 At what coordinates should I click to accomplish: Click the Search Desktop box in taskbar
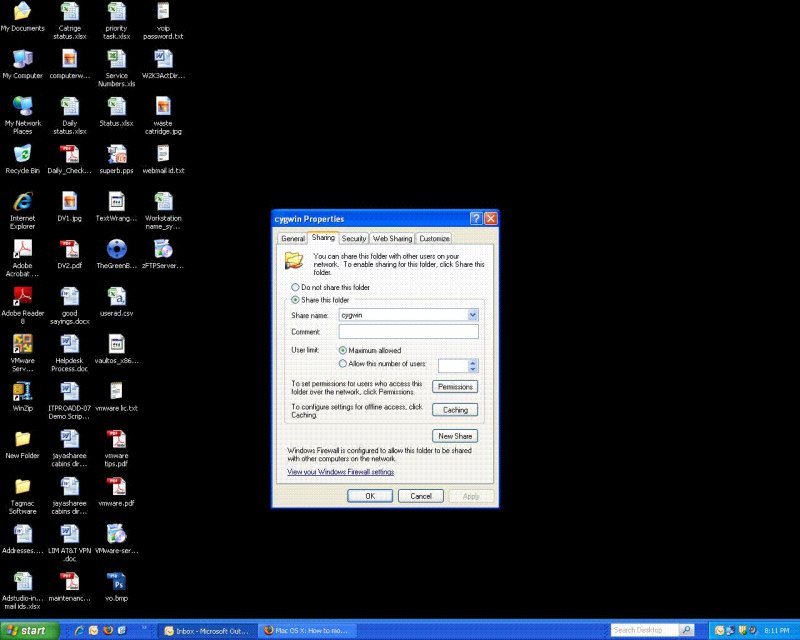pos(645,630)
